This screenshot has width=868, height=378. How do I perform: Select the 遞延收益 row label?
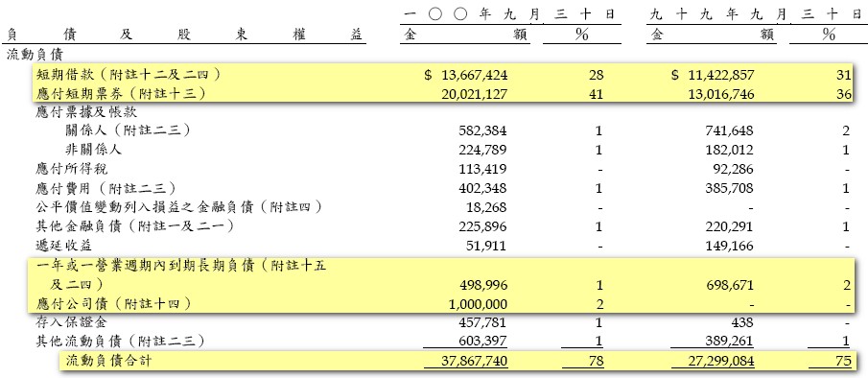tap(63, 246)
